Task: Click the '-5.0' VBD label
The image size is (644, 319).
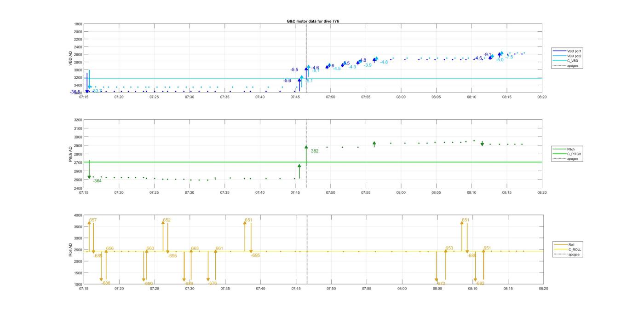Action: pyautogui.click(x=500, y=60)
